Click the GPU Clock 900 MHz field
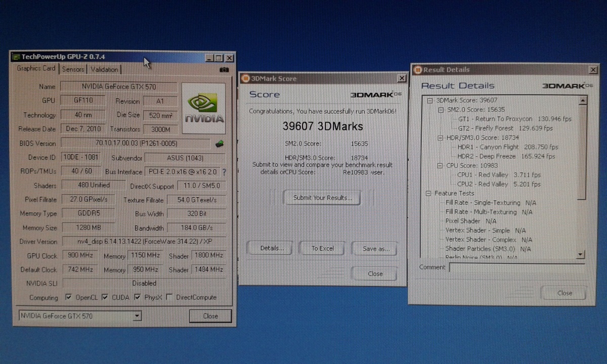The width and height of the screenshot is (607, 364). click(x=80, y=256)
